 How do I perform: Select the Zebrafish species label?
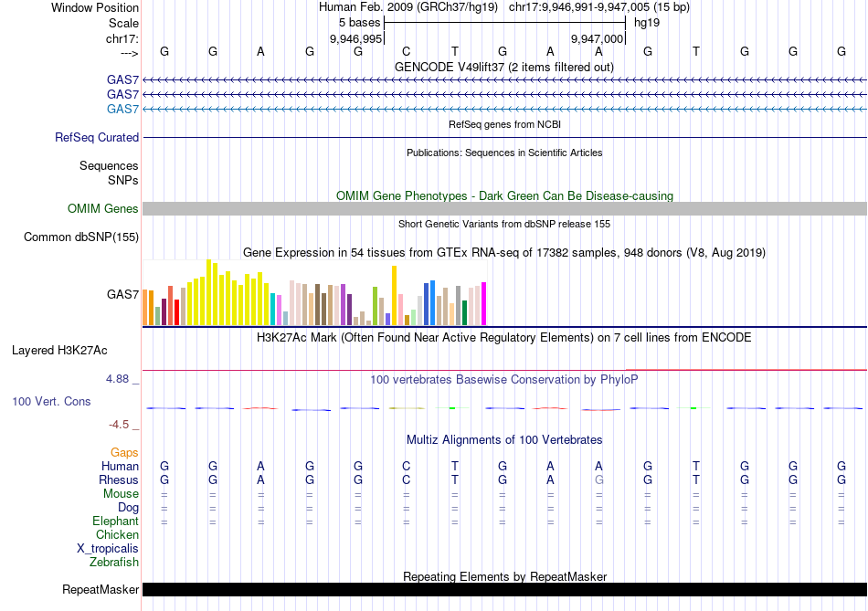click(x=114, y=563)
